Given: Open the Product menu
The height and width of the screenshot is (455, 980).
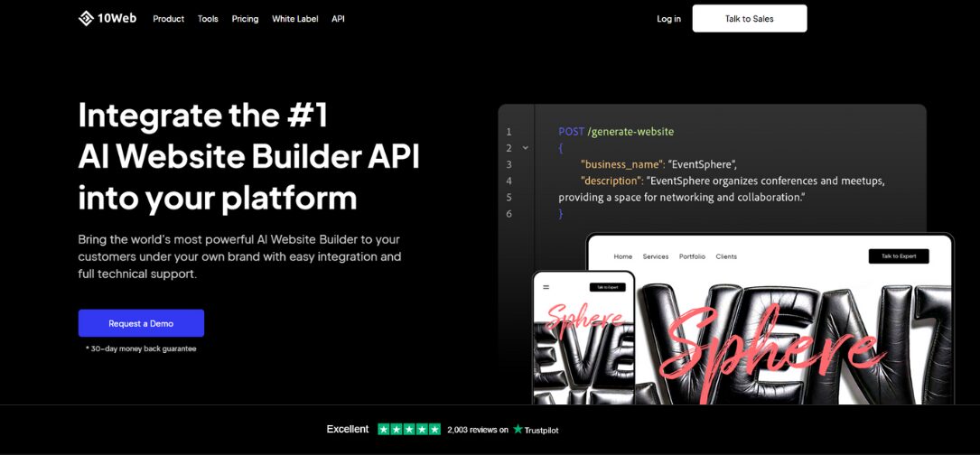Looking at the screenshot, I should point(168,19).
